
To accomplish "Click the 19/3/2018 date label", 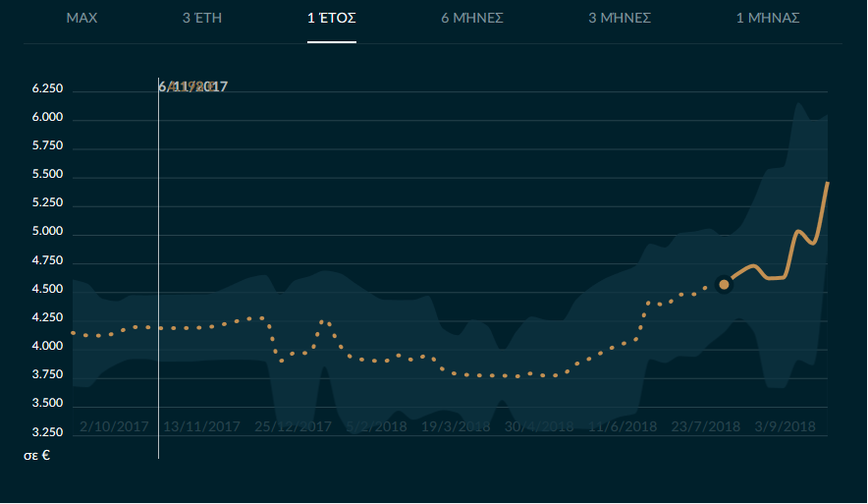I will point(456,427).
